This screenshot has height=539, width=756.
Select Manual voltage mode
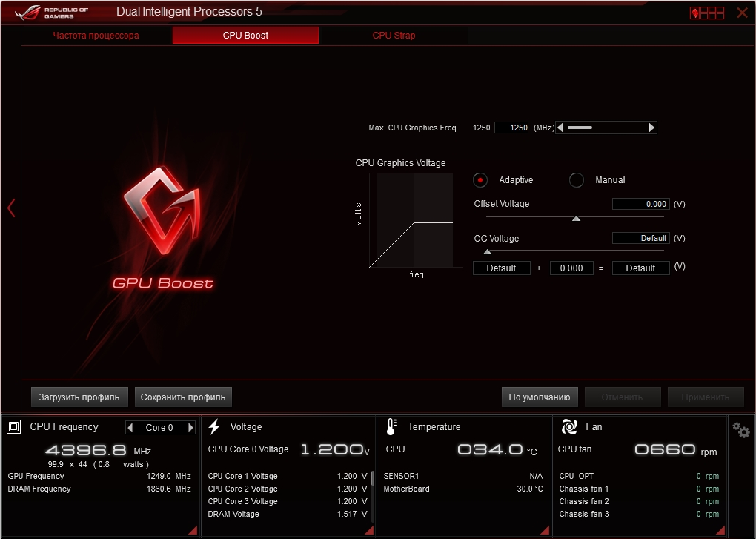coord(576,180)
